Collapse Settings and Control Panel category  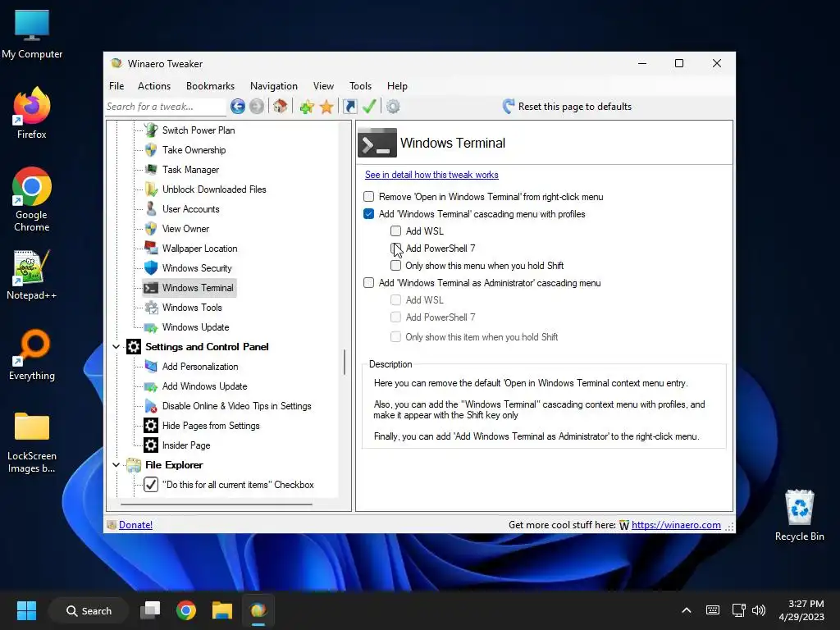click(116, 347)
